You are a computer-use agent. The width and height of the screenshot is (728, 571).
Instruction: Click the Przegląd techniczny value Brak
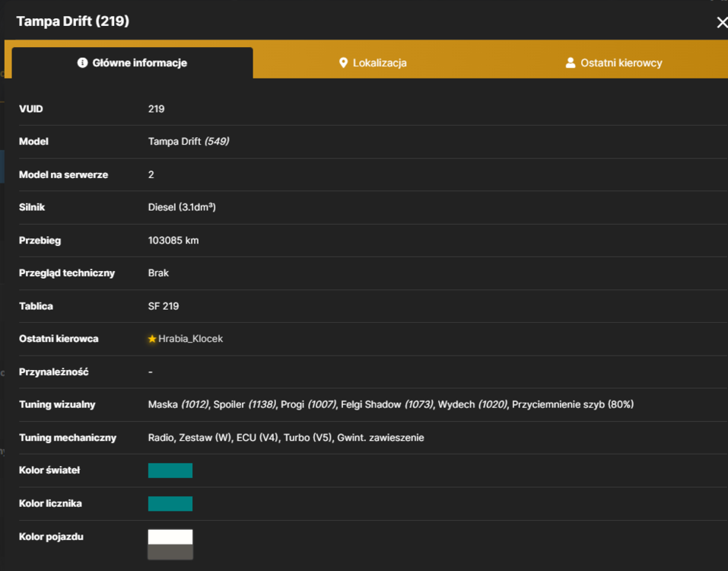pos(158,273)
